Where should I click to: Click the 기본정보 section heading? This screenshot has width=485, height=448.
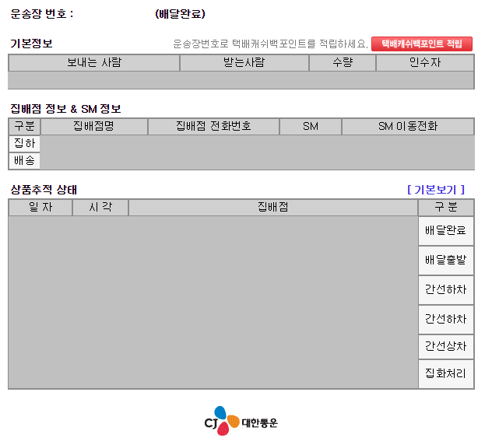pyautogui.click(x=31, y=44)
